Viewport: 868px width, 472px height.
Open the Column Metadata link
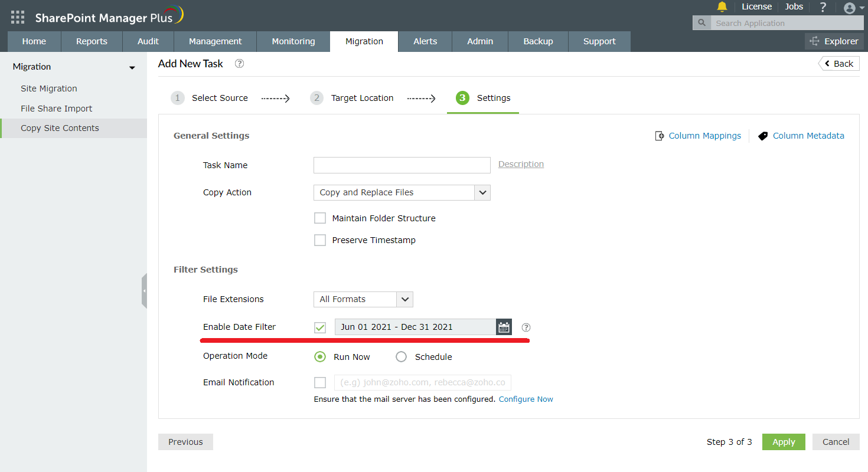pos(801,136)
